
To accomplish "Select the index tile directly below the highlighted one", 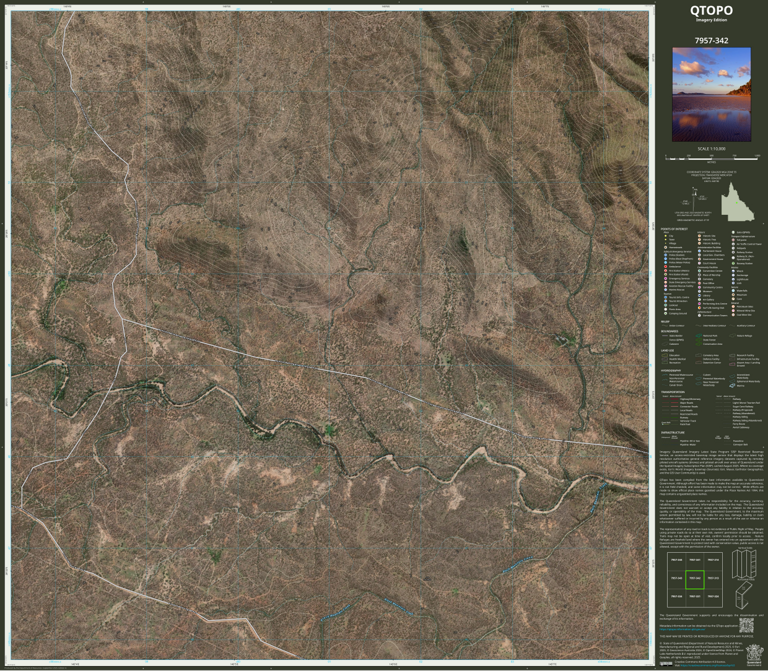I will point(695,598).
